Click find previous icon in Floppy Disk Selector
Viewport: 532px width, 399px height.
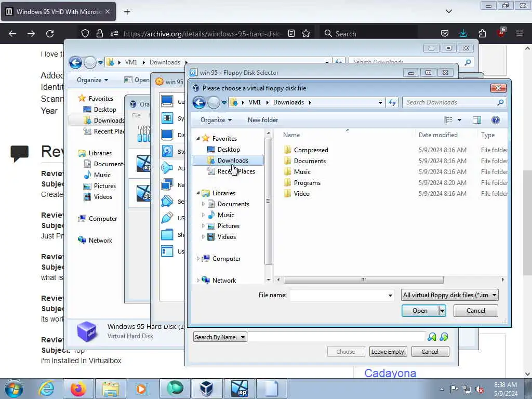point(432,337)
